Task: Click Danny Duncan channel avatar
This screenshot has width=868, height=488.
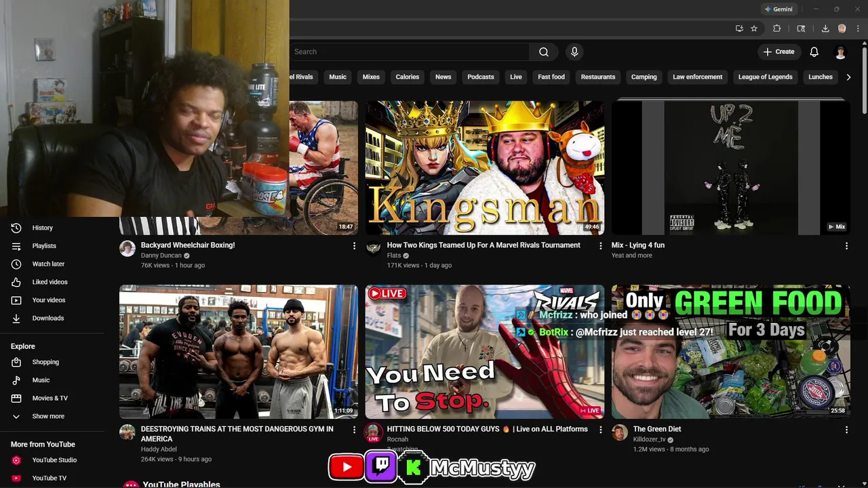Action: pos(127,248)
